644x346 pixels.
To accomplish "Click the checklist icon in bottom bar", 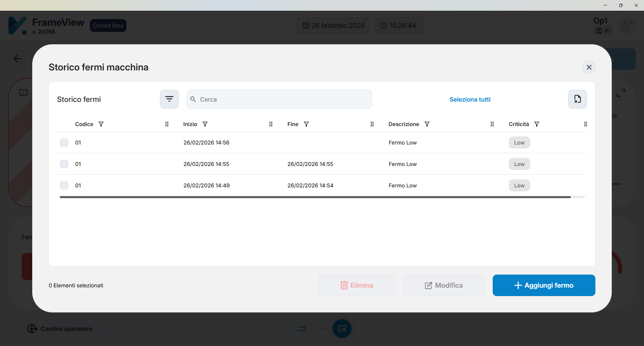I will [x=302, y=329].
